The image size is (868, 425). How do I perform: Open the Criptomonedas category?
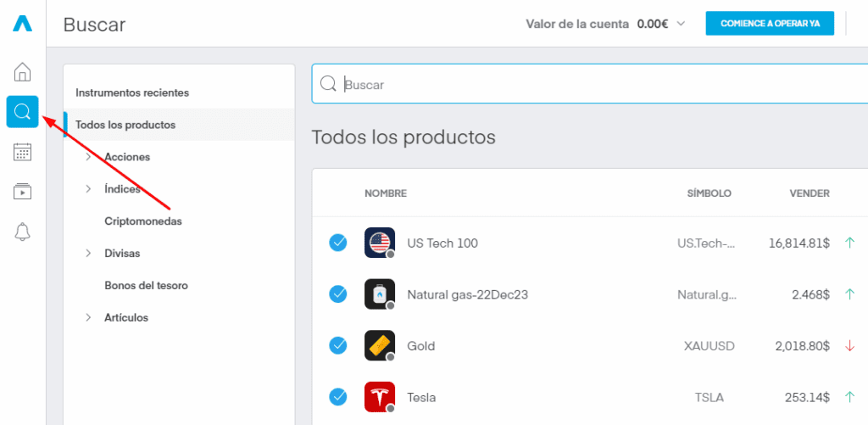tap(143, 221)
